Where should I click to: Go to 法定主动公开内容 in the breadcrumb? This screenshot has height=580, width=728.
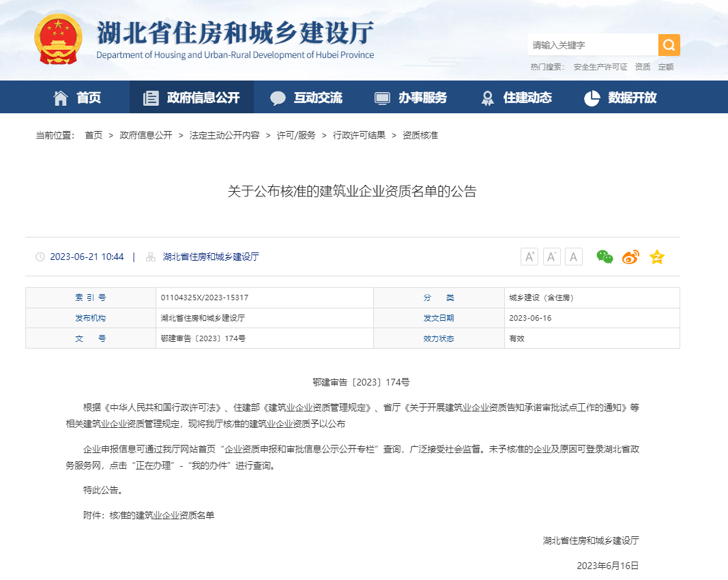tap(224, 135)
